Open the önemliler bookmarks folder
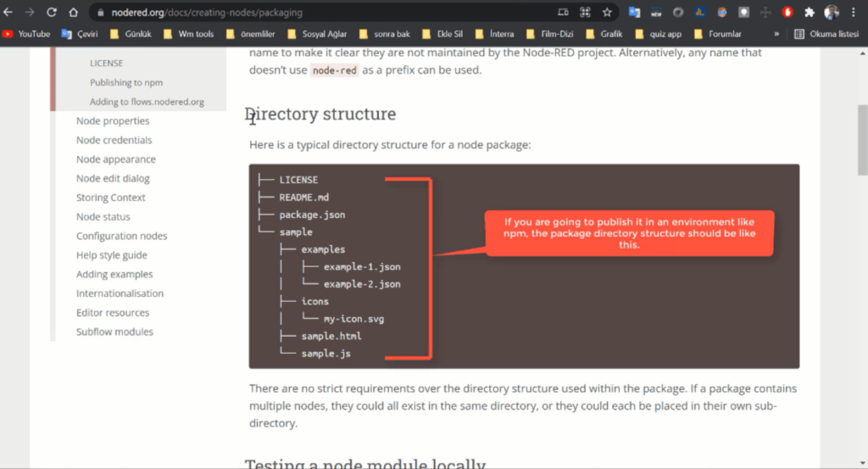 click(x=250, y=34)
